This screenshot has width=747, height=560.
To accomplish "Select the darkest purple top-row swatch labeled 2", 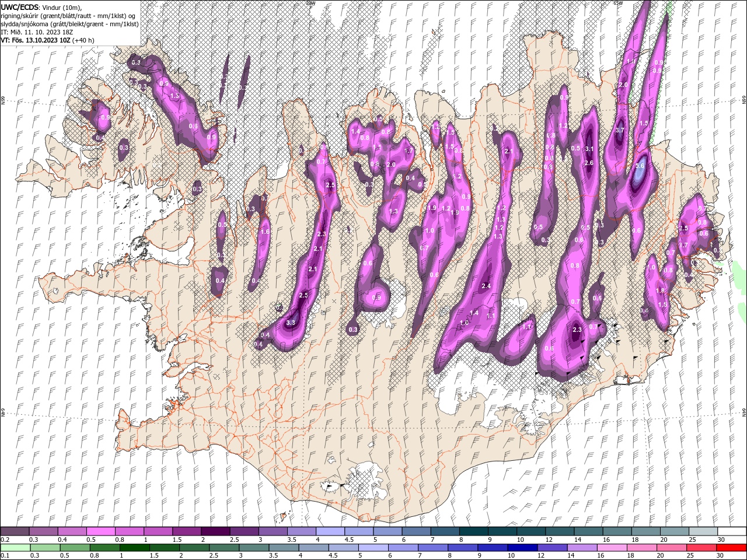I will point(215,531).
